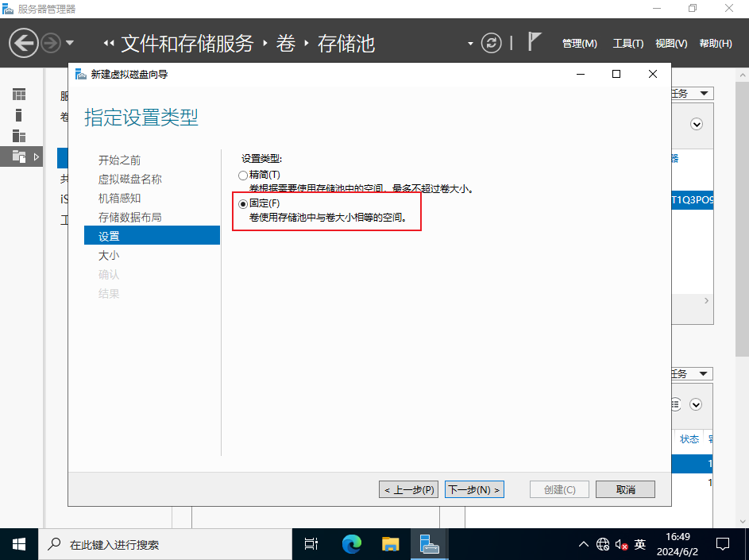Open File Explorer from the taskbar

(390, 544)
